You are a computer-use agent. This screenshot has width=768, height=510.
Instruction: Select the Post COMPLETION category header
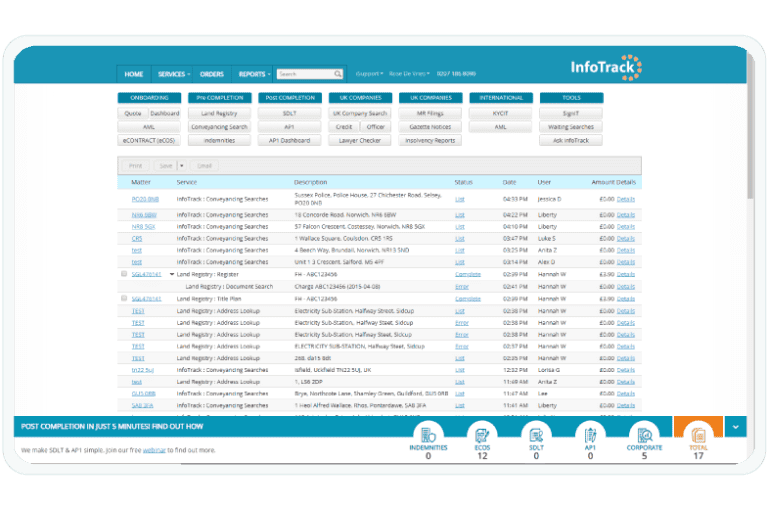click(x=290, y=98)
